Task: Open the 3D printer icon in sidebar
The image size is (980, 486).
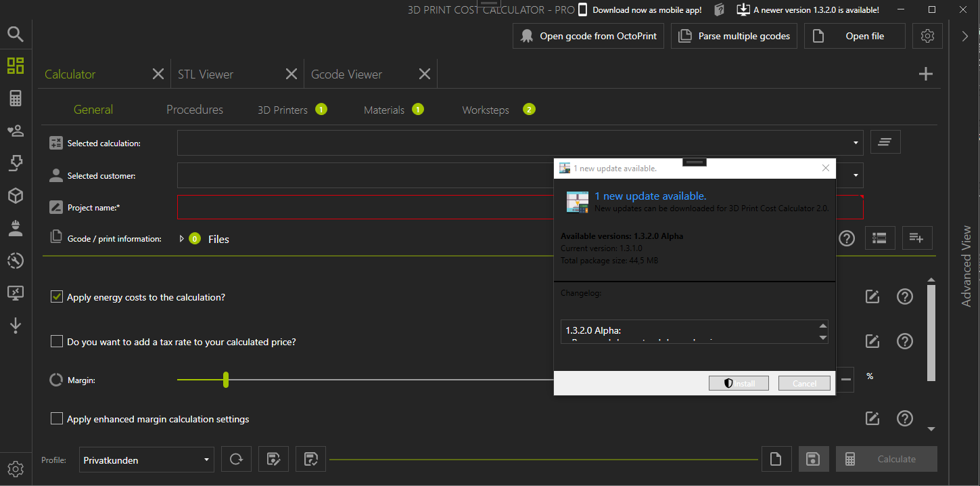Action: (16, 162)
